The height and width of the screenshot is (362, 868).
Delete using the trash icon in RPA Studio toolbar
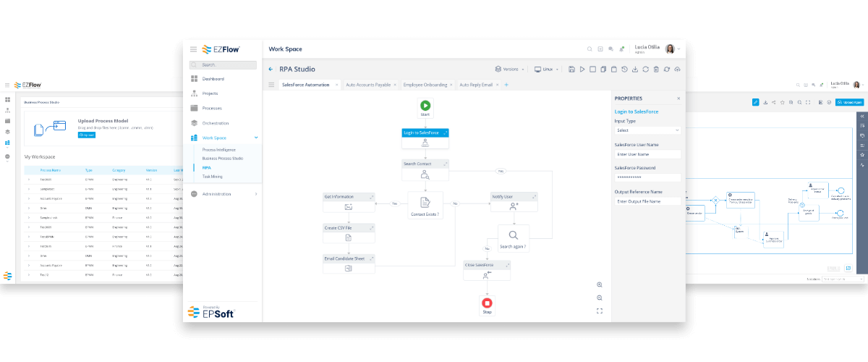(656, 70)
